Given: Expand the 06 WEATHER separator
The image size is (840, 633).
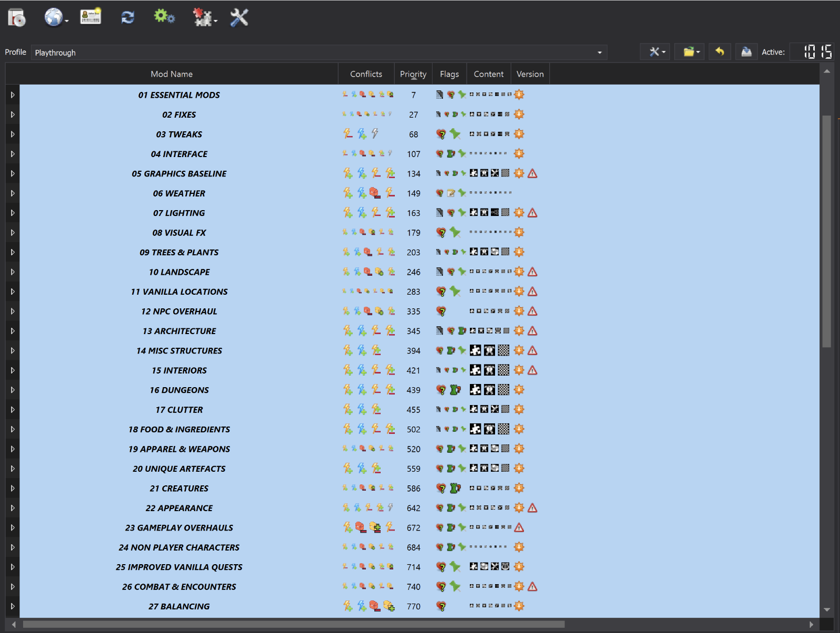Looking at the screenshot, I should [13, 193].
